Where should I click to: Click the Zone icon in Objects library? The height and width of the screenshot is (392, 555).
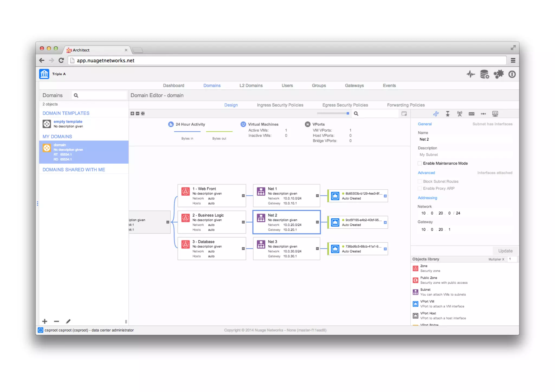click(x=415, y=268)
